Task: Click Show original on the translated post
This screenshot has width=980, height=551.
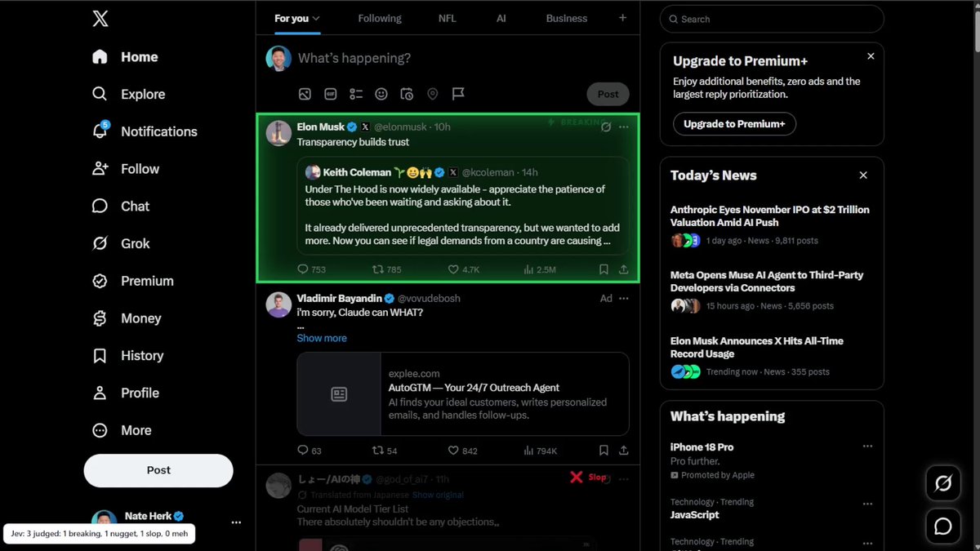Action: [x=438, y=495]
